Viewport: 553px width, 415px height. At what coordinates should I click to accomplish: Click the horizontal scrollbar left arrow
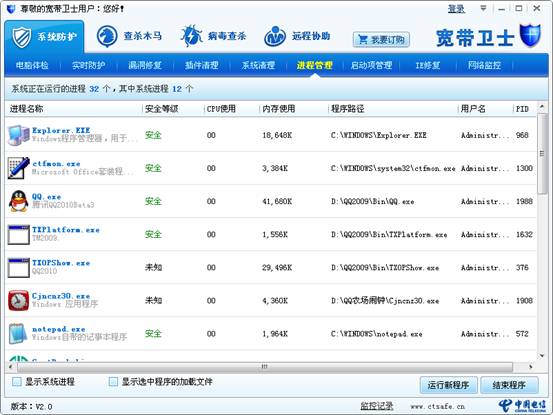10,367
